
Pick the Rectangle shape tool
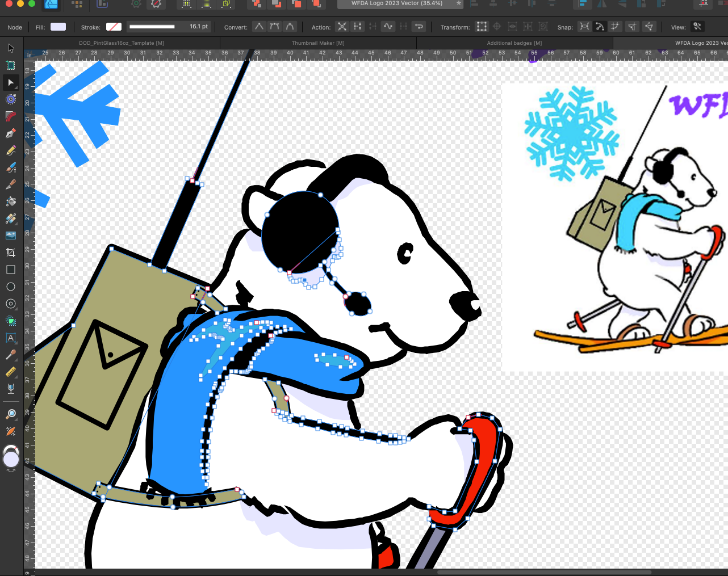[10, 270]
